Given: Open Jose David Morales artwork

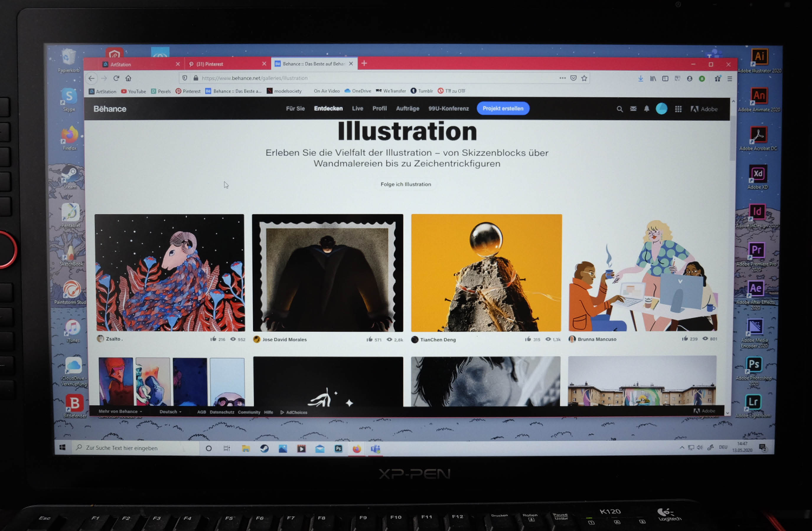Looking at the screenshot, I should [327, 273].
